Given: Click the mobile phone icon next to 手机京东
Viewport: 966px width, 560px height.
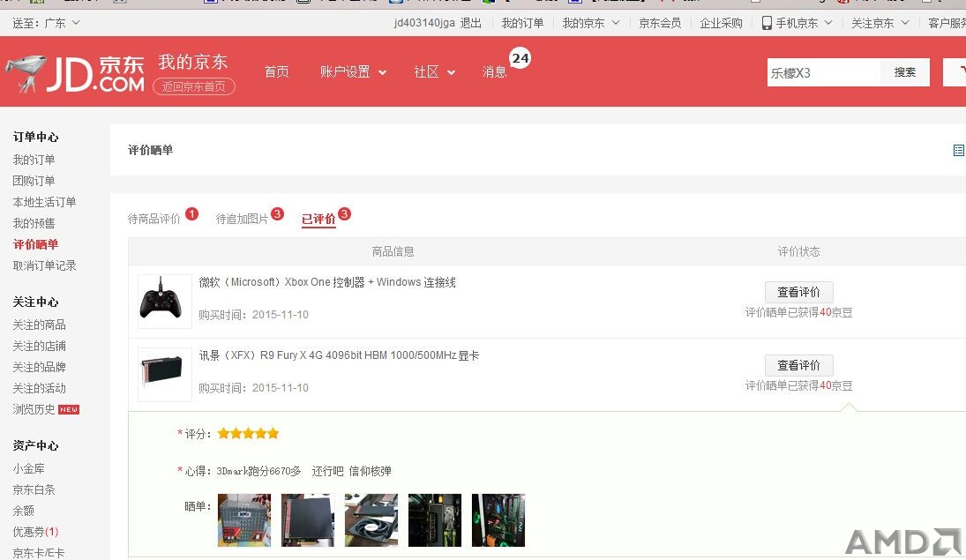Looking at the screenshot, I should [767, 23].
